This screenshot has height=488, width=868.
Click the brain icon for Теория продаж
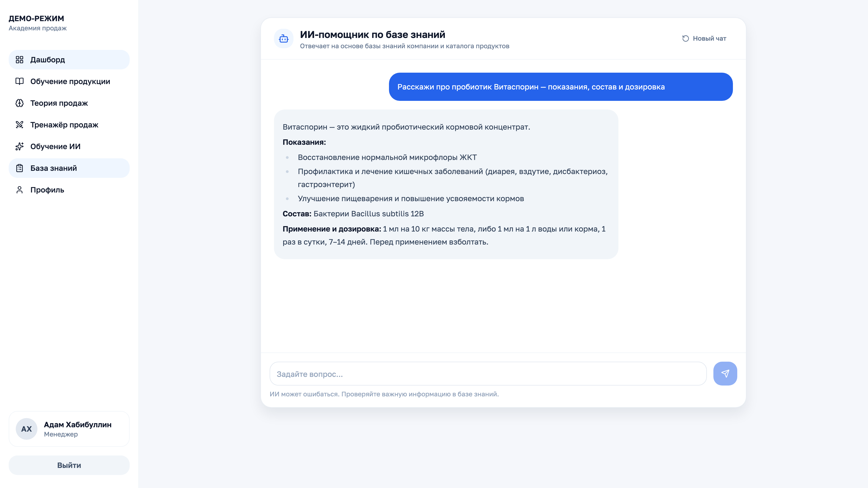coord(20,103)
